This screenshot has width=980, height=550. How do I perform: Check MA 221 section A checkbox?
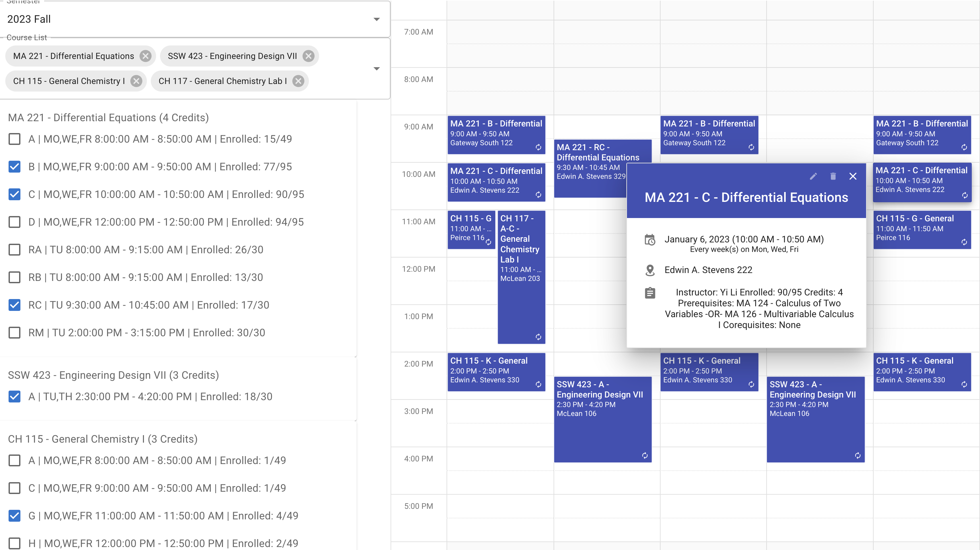point(14,139)
